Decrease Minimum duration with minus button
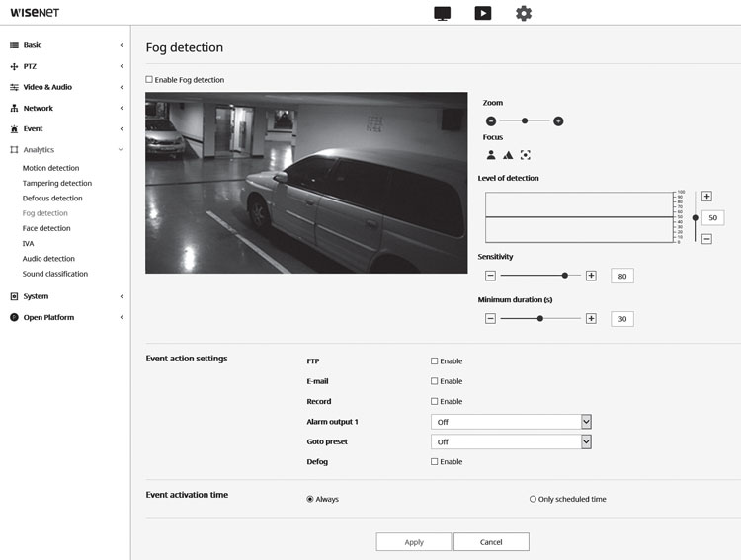This screenshot has width=741, height=560. [490, 318]
